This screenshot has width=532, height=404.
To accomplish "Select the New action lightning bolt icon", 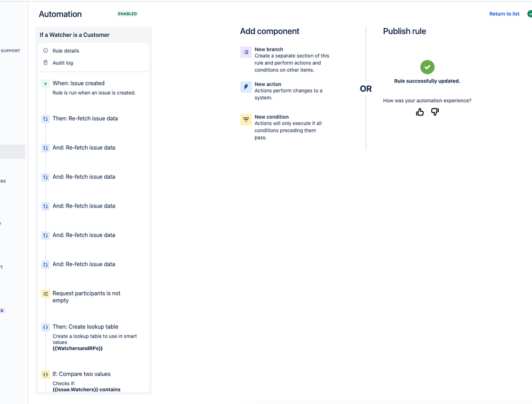I will click(245, 87).
